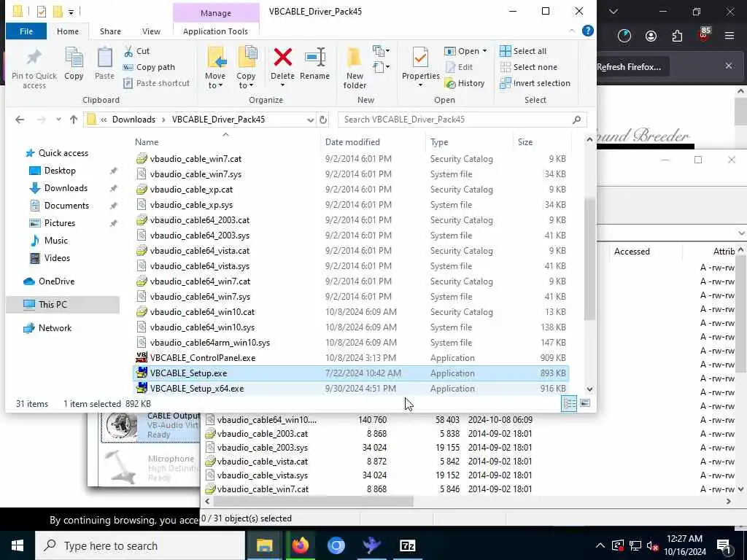
Task: Click the Paste button in the ribbon
Action: 104,64
